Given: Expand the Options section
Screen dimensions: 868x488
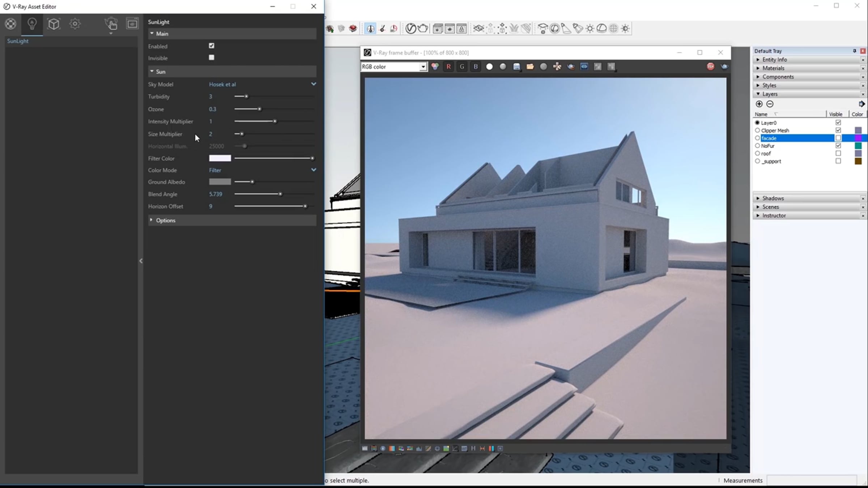Looking at the screenshot, I should click(165, 220).
